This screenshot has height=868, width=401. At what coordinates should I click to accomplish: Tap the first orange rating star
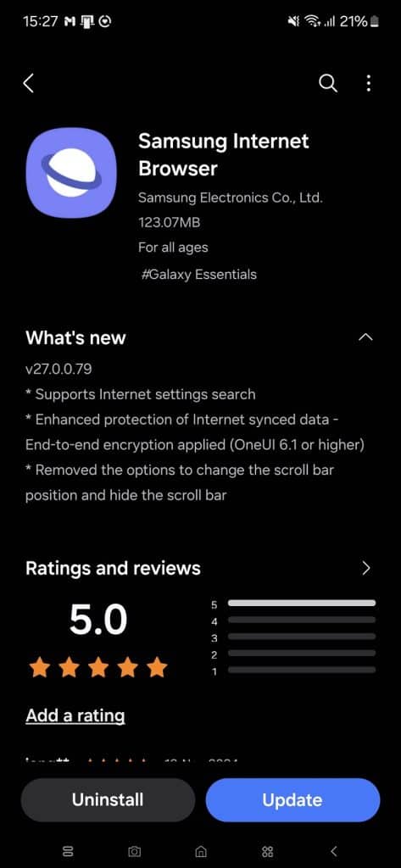[x=39, y=668]
